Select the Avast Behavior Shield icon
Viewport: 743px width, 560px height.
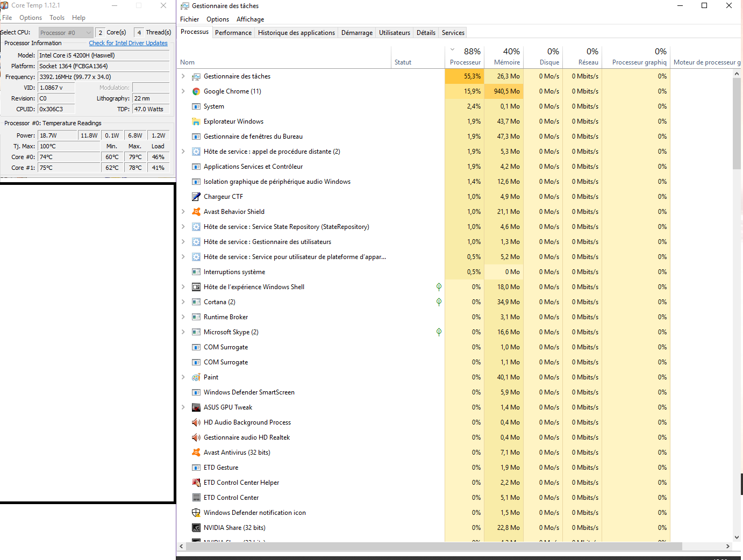click(196, 212)
